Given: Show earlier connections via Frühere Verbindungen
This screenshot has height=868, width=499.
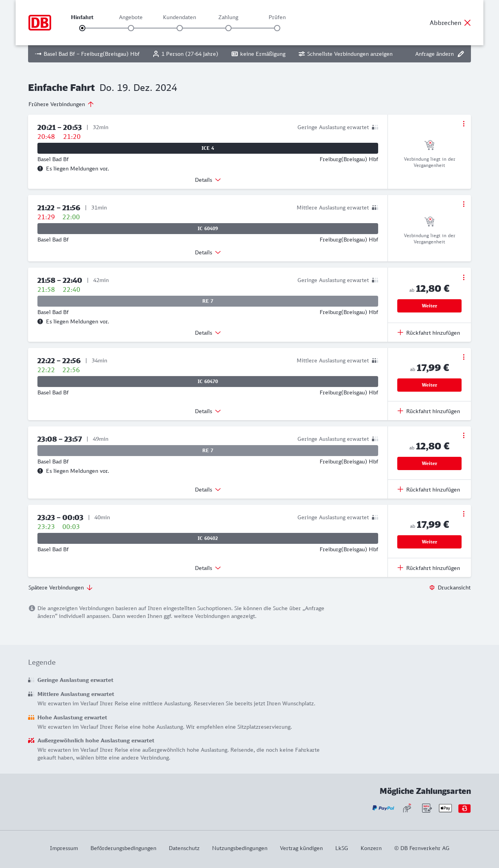Looking at the screenshot, I should pos(61,104).
